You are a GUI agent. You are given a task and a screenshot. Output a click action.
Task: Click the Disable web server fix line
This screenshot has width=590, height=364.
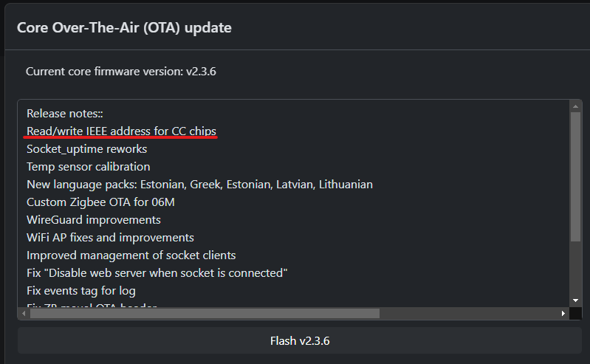pos(157,273)
